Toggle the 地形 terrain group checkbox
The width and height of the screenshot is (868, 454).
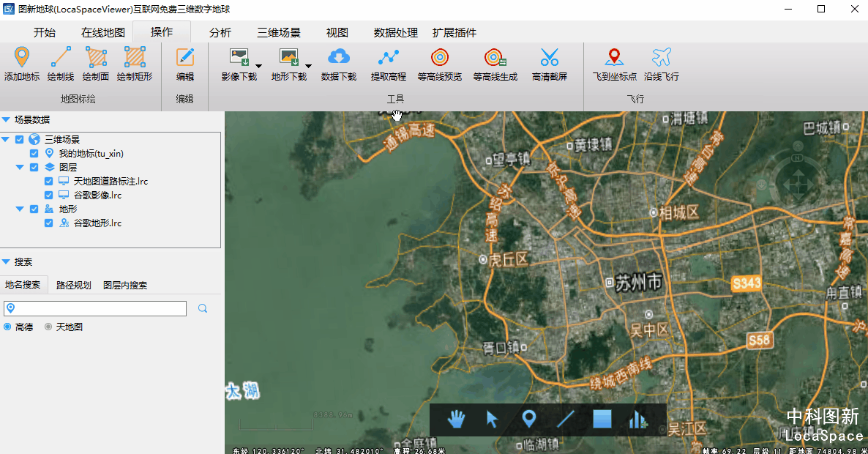coord(34,209)
